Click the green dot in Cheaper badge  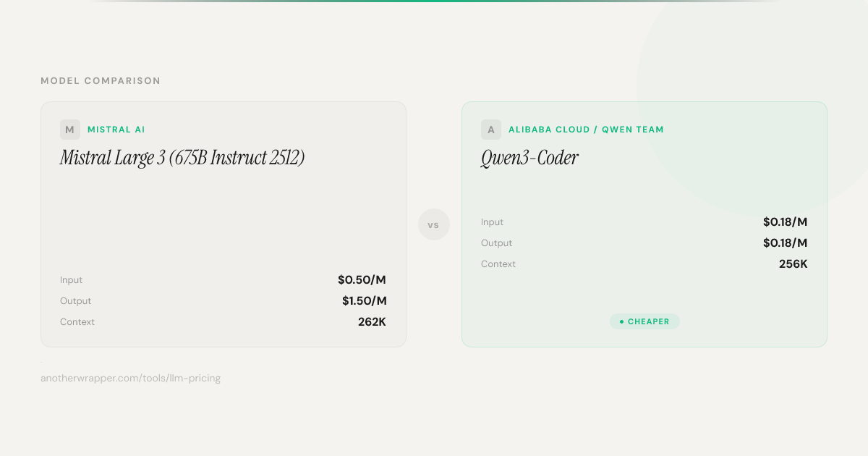coord(621,321)
